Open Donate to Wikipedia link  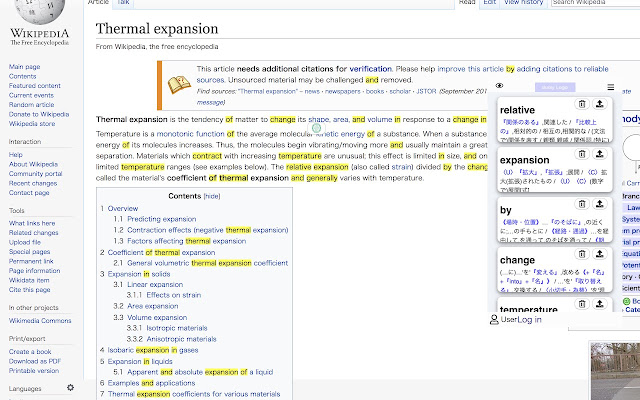click(x=39, y=114)
